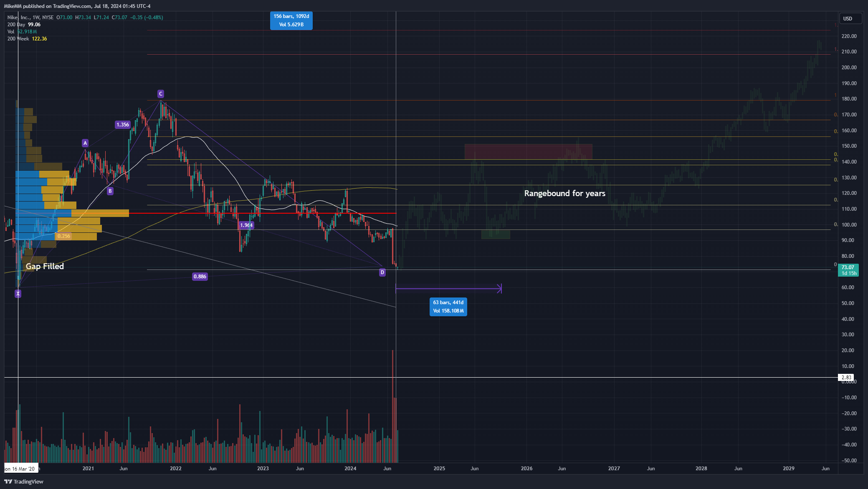Click the 2029 label on the time axis
Screen dimensions: 868x489
click(x=788, y=469)
